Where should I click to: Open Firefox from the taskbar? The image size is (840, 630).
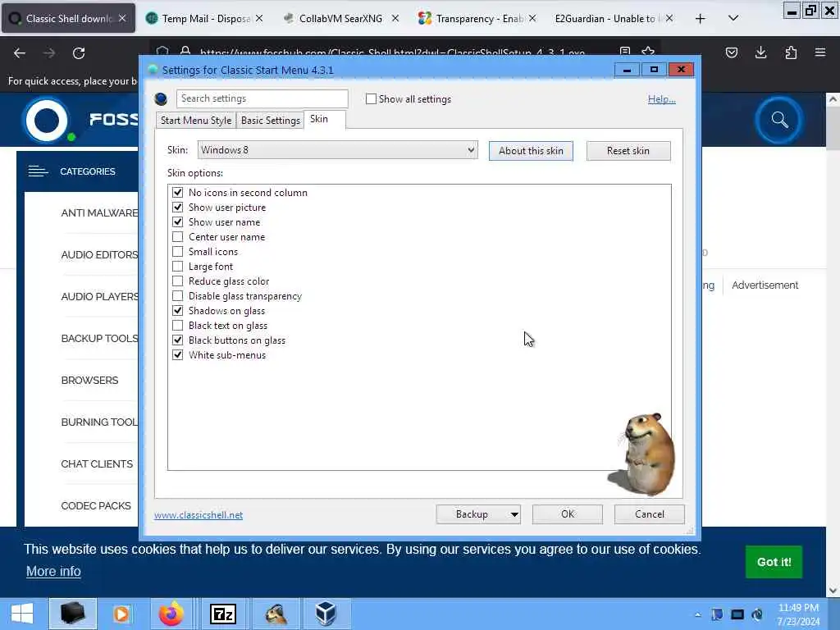tap(171, 614)
